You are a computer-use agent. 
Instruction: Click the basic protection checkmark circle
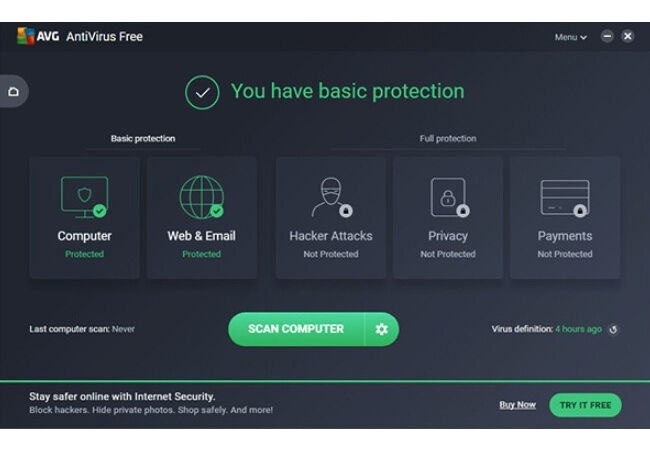pyautogui.click(x=202, y=92)
